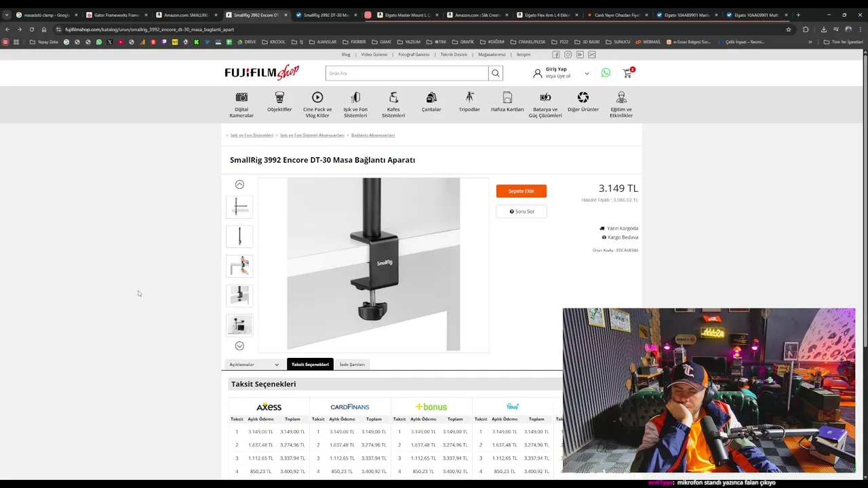
Task: Select second thumbnail showing vertical pole
Action: coord(239,236)
